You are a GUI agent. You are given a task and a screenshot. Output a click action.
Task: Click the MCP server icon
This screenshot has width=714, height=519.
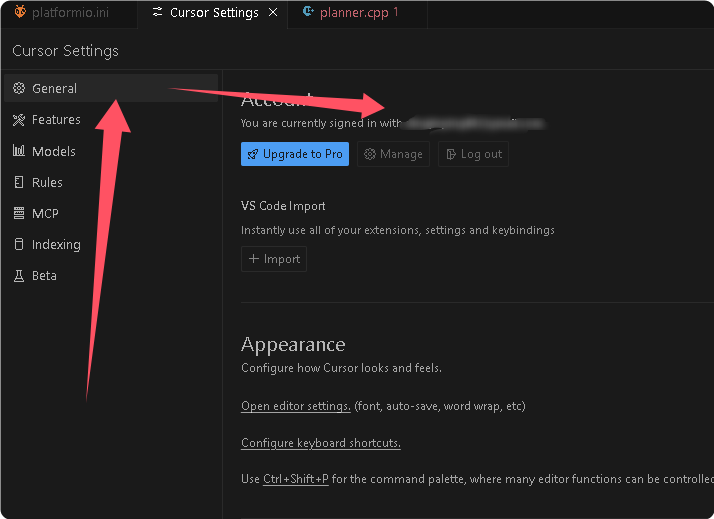[19, 213]
